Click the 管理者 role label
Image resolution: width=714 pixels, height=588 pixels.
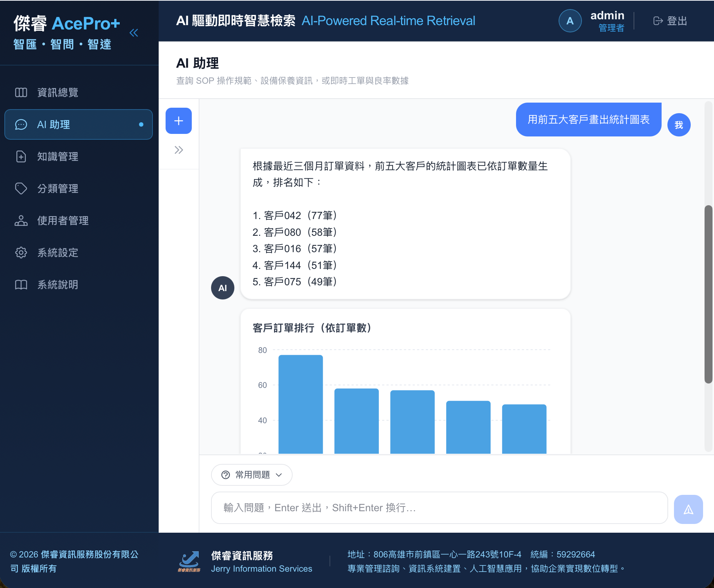coord(611,28)
